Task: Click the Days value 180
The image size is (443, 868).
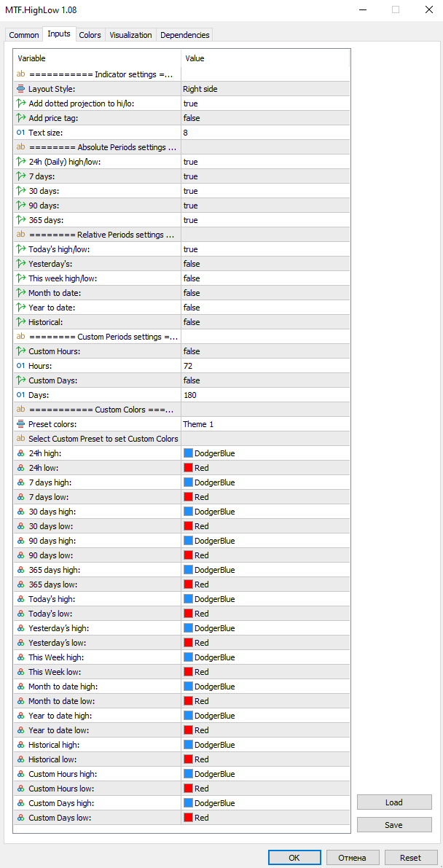Action: [x=265, y=395]
